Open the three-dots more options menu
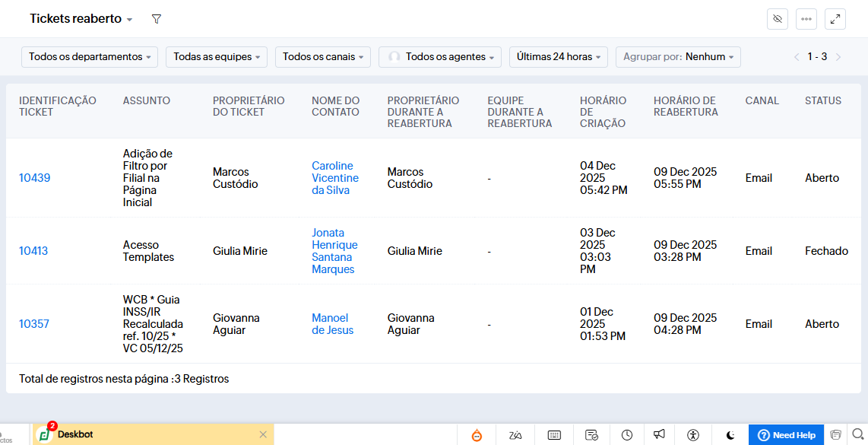 point(806,19)
